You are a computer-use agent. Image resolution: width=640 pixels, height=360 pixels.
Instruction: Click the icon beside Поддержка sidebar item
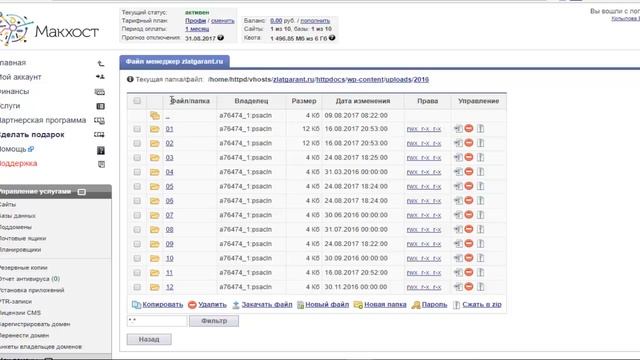tap(101, 164)
